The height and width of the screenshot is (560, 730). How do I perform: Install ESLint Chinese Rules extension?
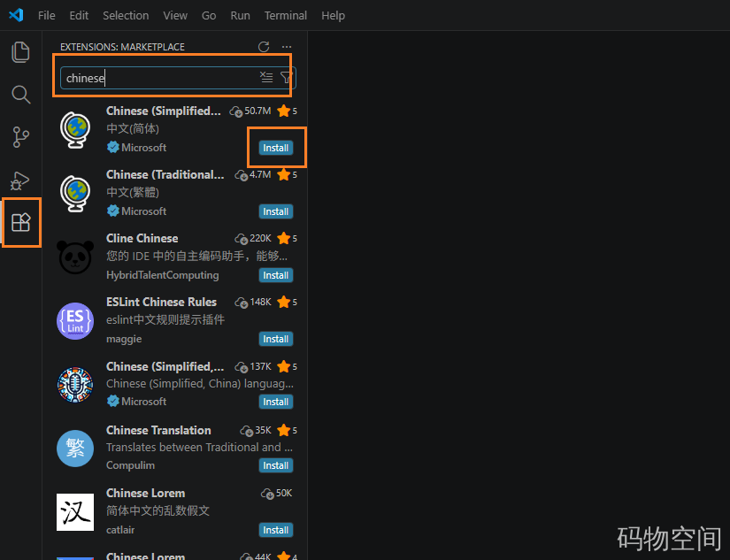coord(275,339)
